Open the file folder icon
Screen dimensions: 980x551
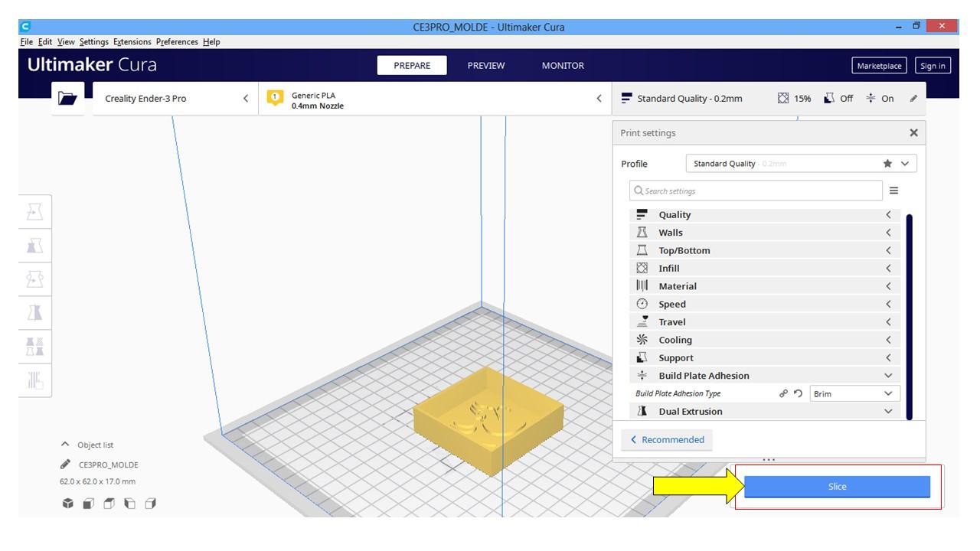(68, 99)
